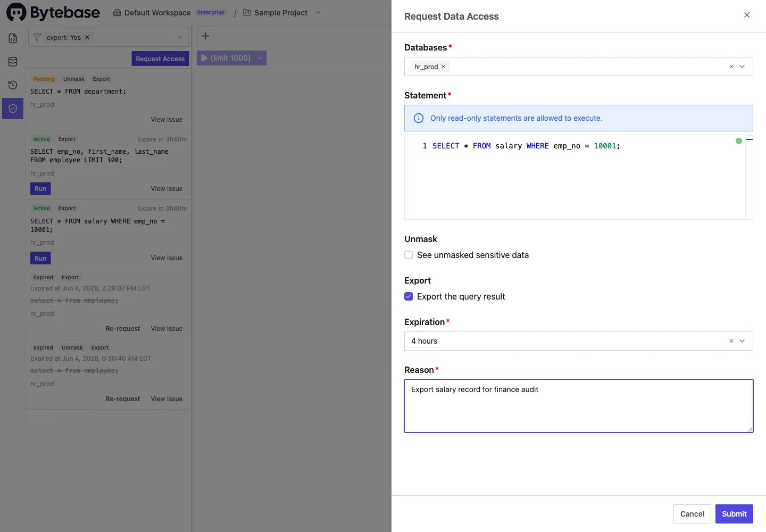766x532 pixels.
Task: Open the run options dropdown arrow
Action: (260, 58)
